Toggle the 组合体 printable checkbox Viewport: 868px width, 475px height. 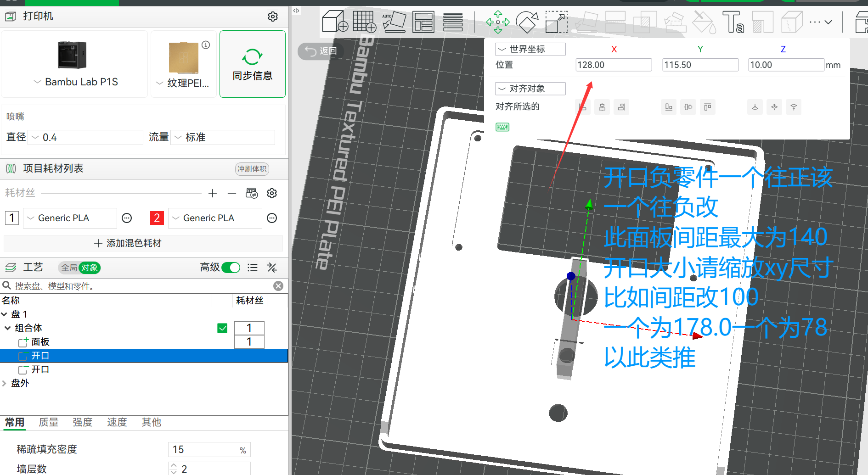(222, 328)
